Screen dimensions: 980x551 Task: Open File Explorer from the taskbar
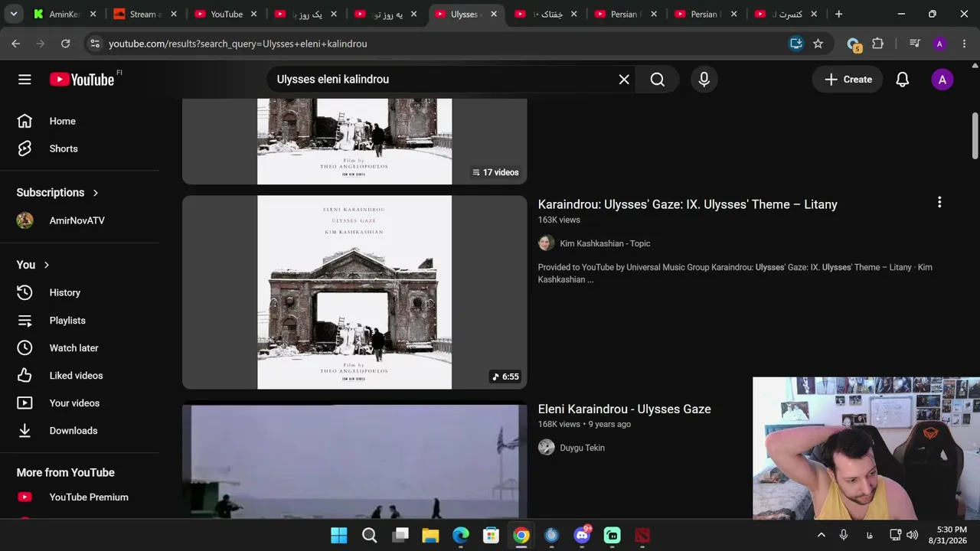(430, 535)
